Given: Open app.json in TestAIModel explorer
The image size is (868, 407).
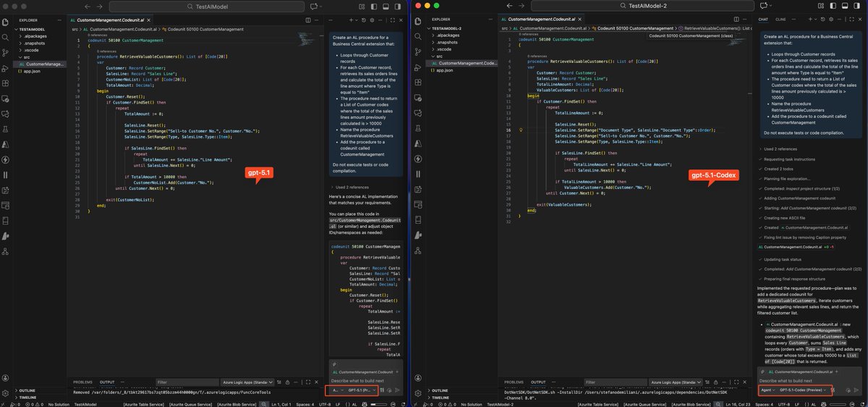Looking at the screenshot, I should click(x=30, y=71).
